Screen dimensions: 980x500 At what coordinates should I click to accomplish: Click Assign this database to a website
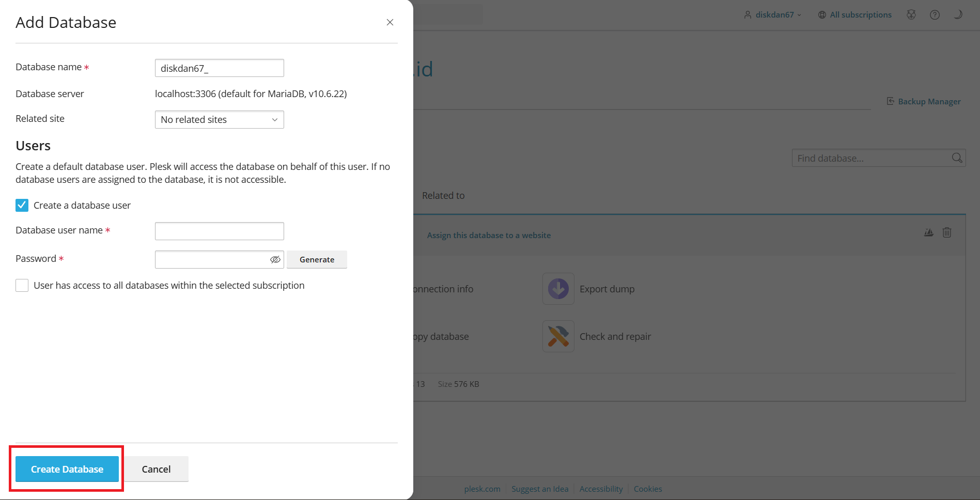pyautogui.click(x=489, y=236)
